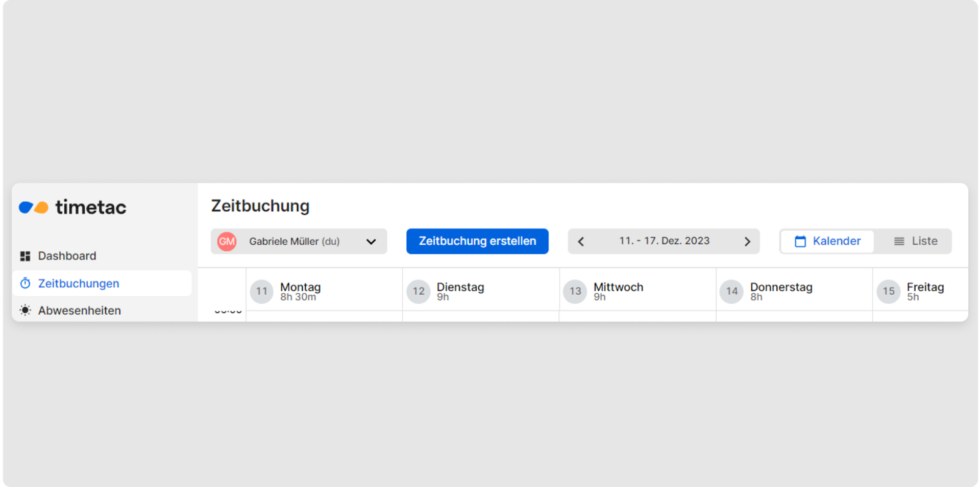980x487 pixels.
Task: Select day 12 circle for Dienstag
Action: 419,291
